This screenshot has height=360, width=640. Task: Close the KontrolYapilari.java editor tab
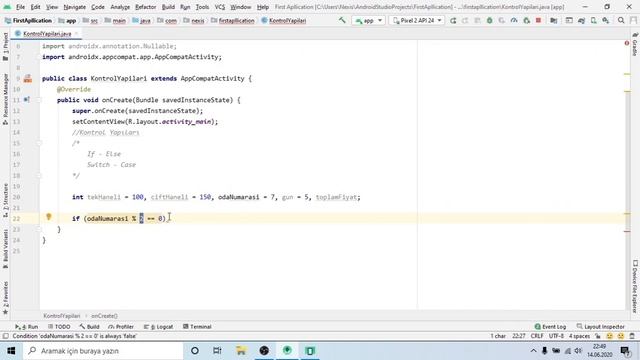pyautogui.click(x=76, y=34)
